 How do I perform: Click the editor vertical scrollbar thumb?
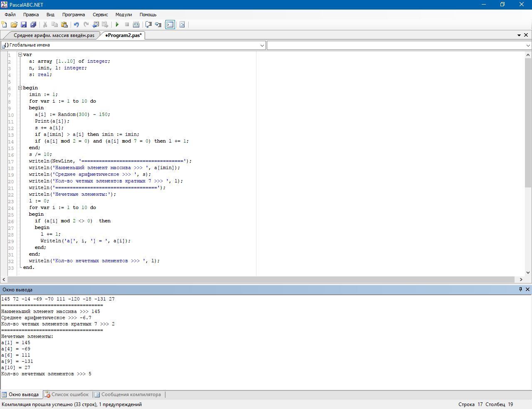click(528, 123)
